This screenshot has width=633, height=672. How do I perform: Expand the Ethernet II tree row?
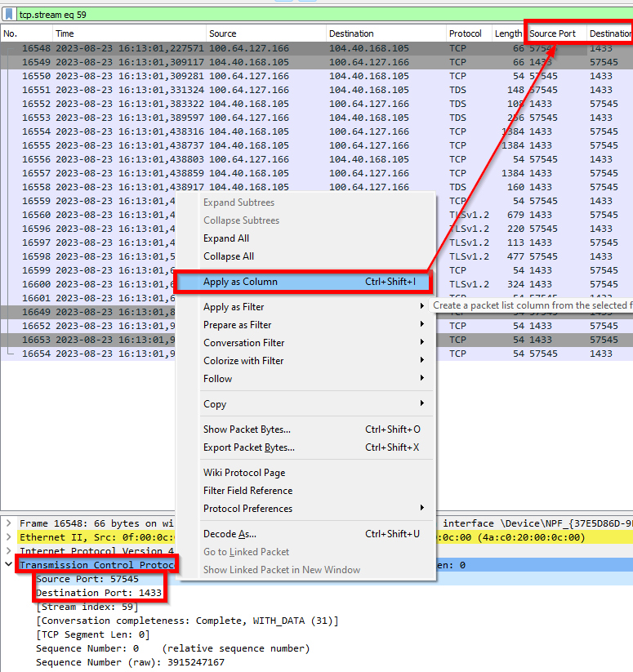click(8, 537)
